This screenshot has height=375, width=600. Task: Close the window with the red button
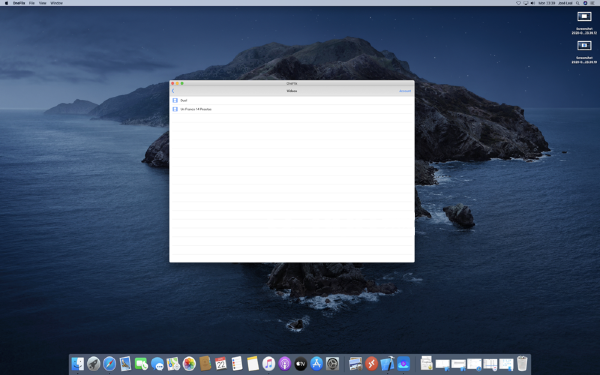pyautogui.click(x=173, y=83)
